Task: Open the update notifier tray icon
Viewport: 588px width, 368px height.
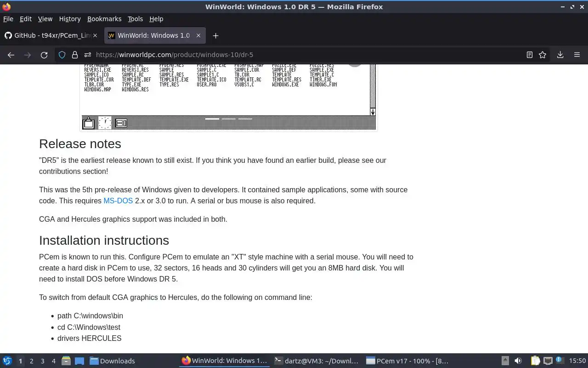Action: (x=559, y=360)
